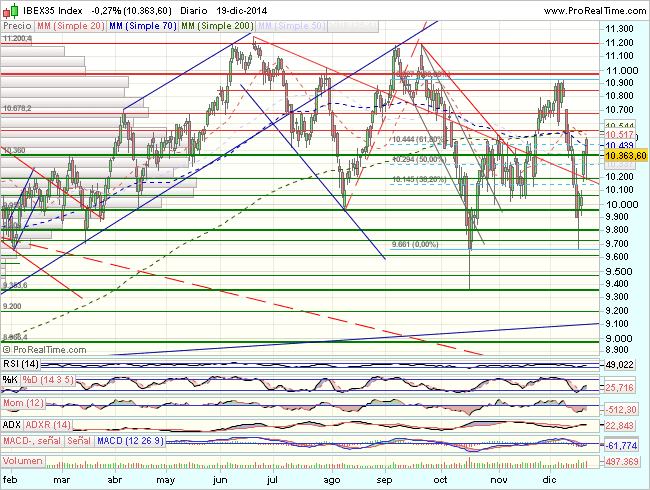Click the feb month on time axis

tap(10, 480)
